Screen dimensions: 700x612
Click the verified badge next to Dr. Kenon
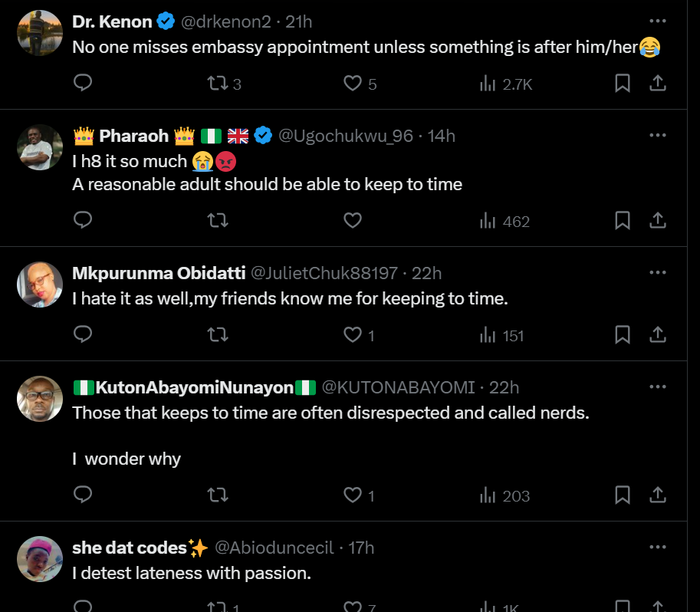click(165, 22)
